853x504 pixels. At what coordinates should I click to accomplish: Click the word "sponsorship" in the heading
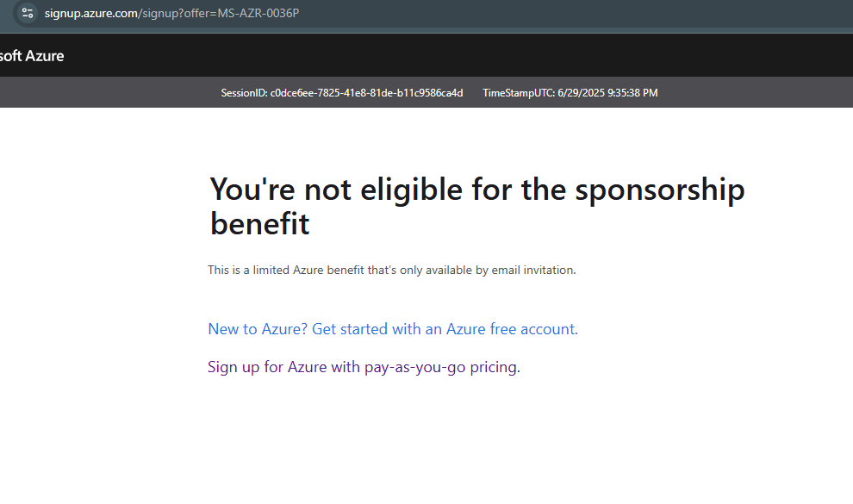coord(660,190)
